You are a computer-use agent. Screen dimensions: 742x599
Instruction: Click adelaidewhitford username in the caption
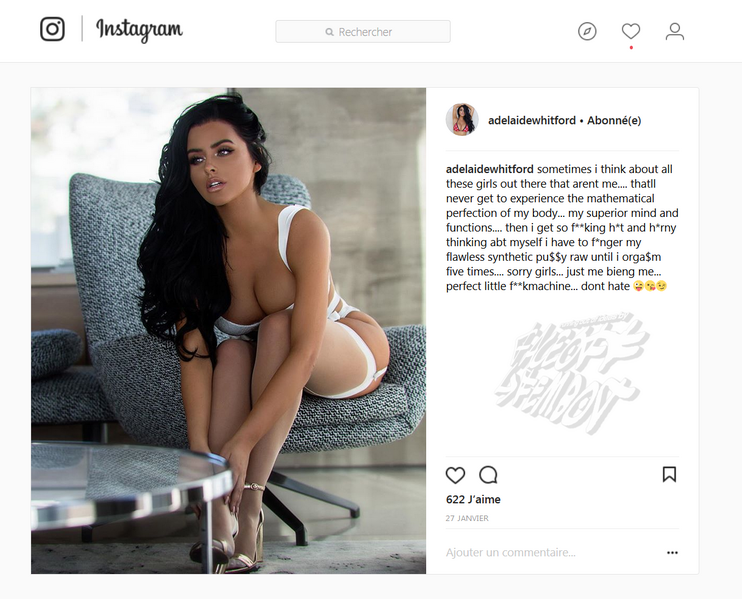pos(490,169)
